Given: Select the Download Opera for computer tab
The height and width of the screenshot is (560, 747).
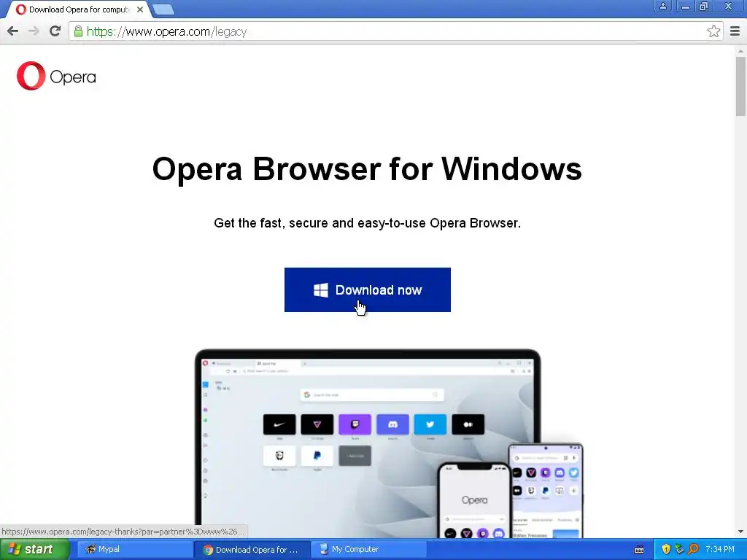Looking at the screenshot, I should [x=79, y=9].
